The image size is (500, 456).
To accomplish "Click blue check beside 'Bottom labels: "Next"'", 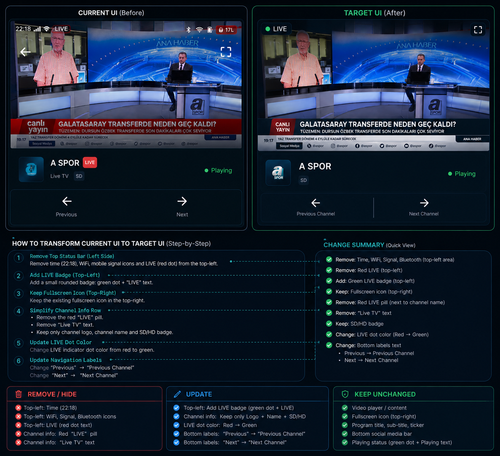I will coord(177,442).
